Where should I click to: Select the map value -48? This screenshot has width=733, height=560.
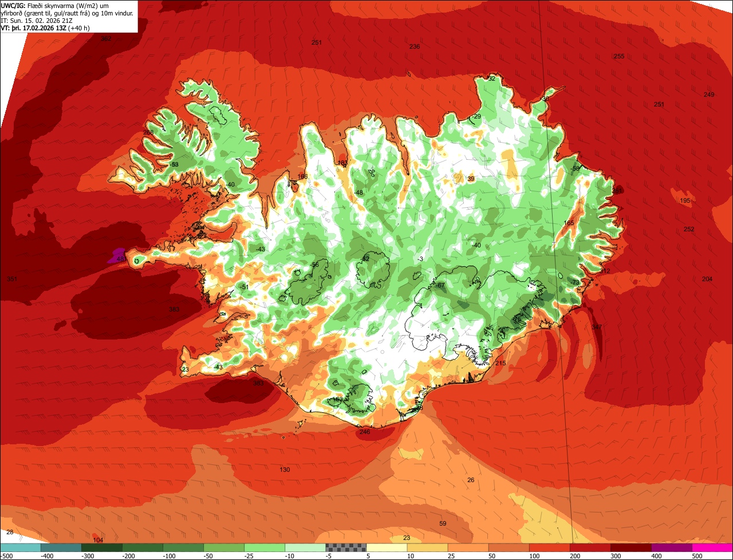click(x=358, y=192)
